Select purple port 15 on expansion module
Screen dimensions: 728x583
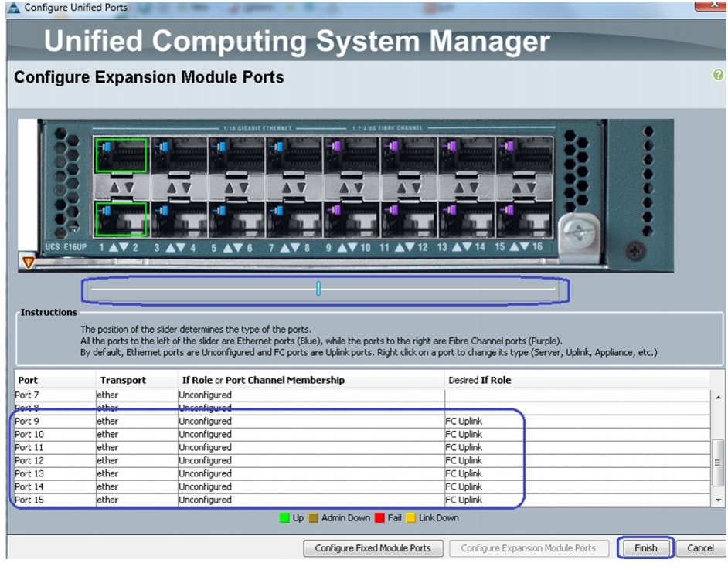coord(524,155)
